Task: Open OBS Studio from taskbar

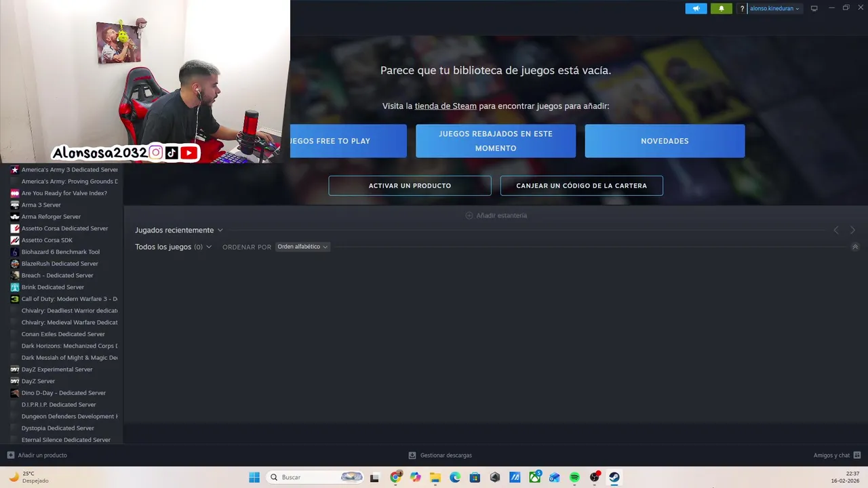Action: click(595, 477)
